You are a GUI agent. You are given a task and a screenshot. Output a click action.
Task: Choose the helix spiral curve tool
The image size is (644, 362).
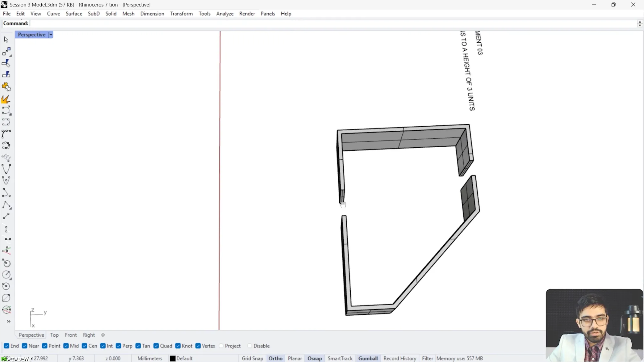click(6, 158)
